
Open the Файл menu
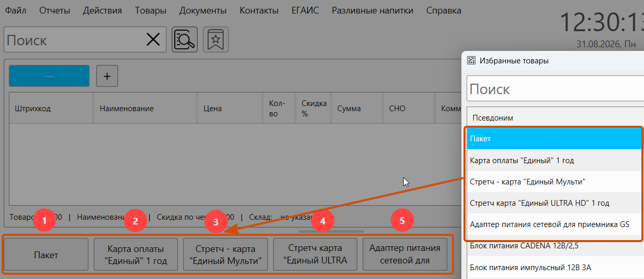(16, 10)
